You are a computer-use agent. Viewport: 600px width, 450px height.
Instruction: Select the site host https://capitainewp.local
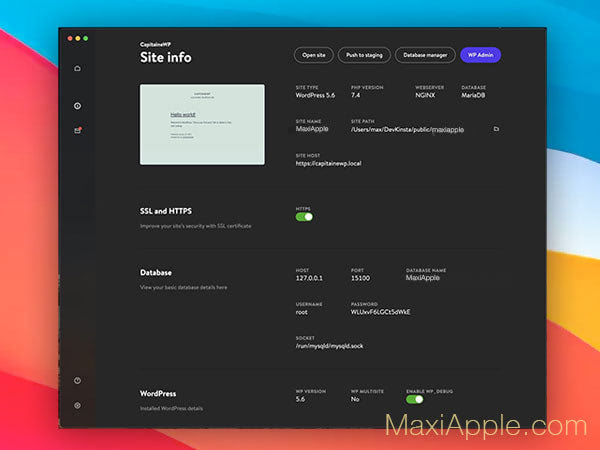coord(328,163)
